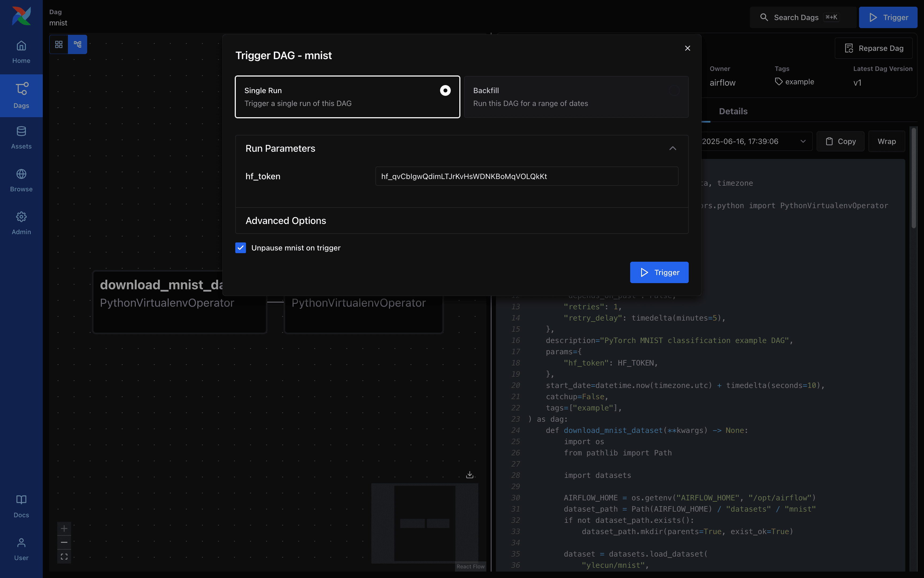Open Docs from the sidebar
Image resolution: width=924 pixels, height=578 pixels.
pyautogui.click(x=21, y=507)
